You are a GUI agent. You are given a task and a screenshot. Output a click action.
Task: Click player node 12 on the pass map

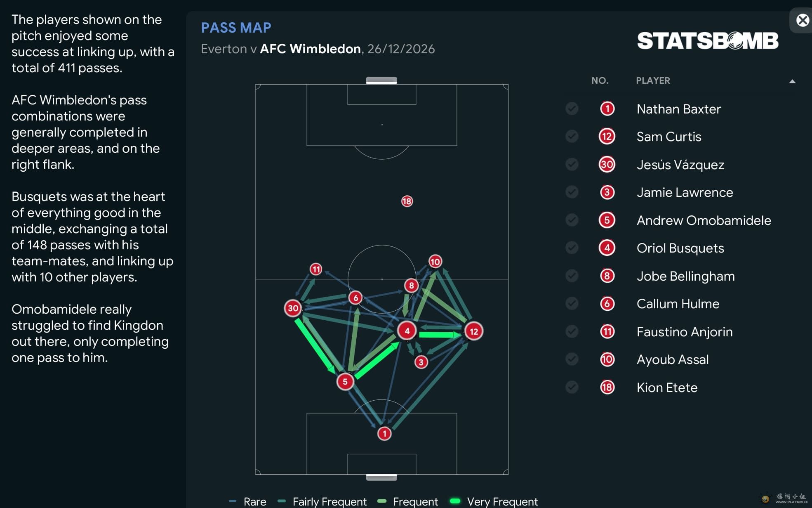(x=473, y=331)
